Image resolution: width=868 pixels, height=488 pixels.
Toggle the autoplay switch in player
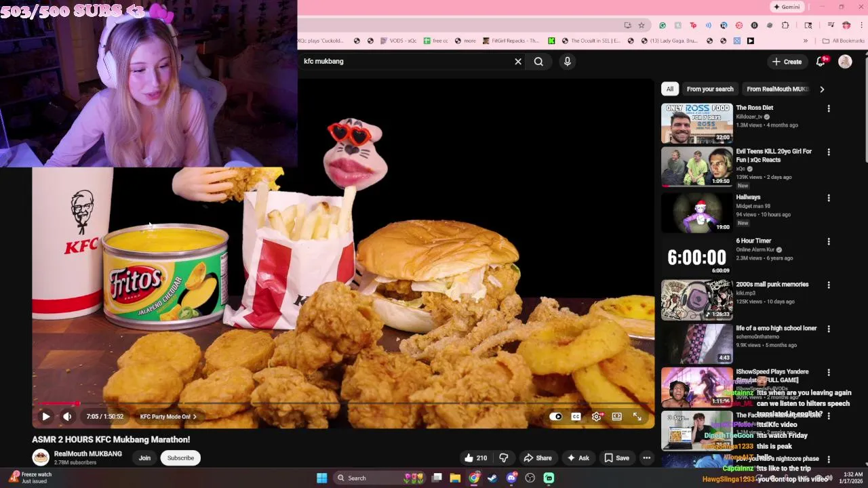click(556, 417)
